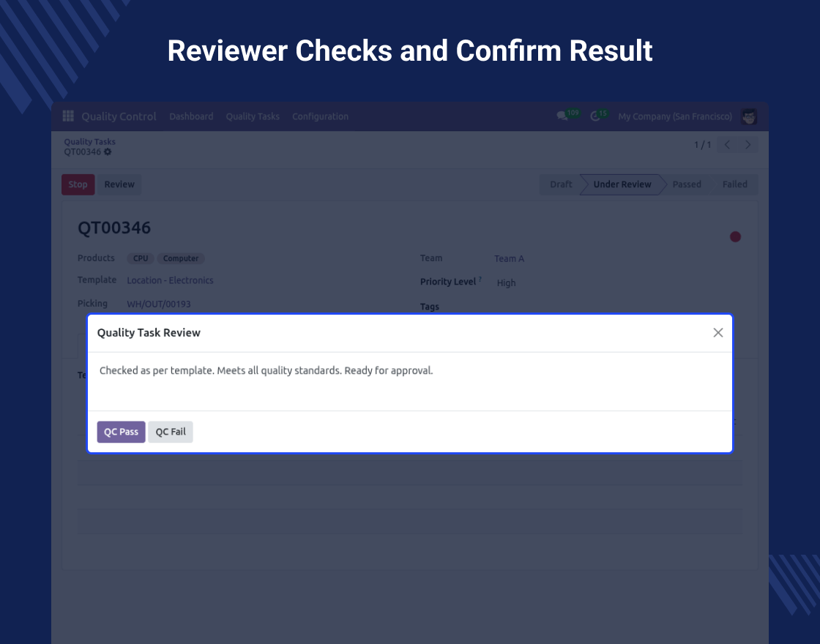Open the Quality Tasks menu
This screenshot has height=644, width=820.
253,116
